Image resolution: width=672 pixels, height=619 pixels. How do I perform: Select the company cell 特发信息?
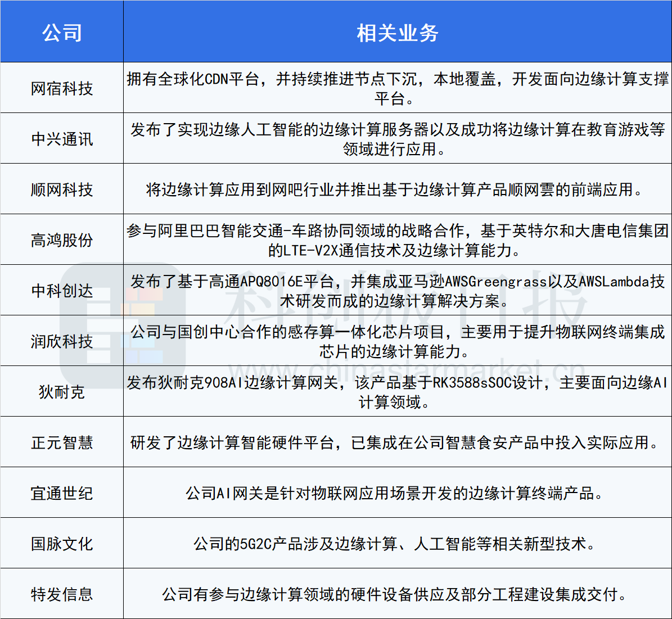62,594
